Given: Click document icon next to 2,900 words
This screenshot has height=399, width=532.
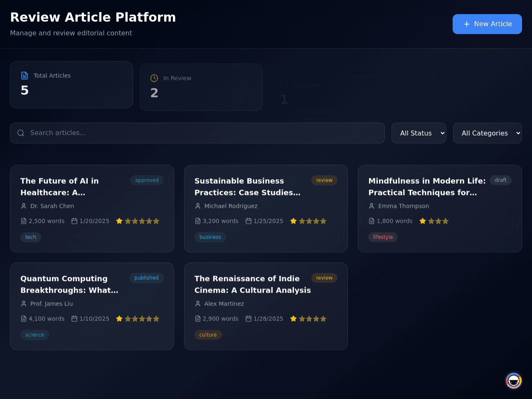Looking at the screenshot, I should pyautogui.click(x=198, y=319).
